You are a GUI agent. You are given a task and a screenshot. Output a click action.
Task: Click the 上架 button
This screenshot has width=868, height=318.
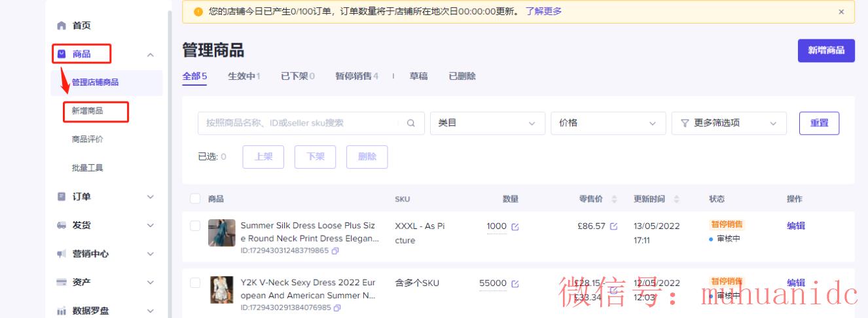263,157
